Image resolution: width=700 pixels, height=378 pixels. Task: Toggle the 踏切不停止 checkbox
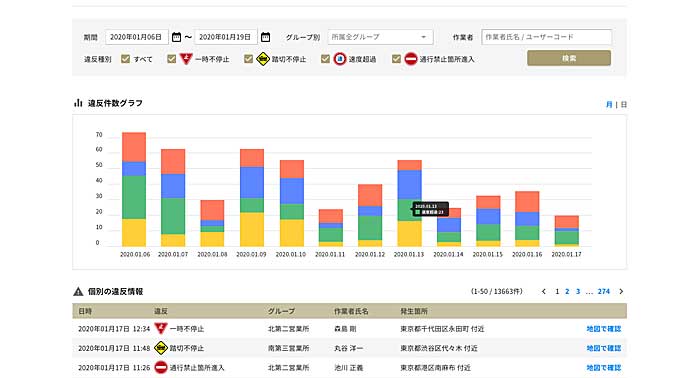pos(249,58)
